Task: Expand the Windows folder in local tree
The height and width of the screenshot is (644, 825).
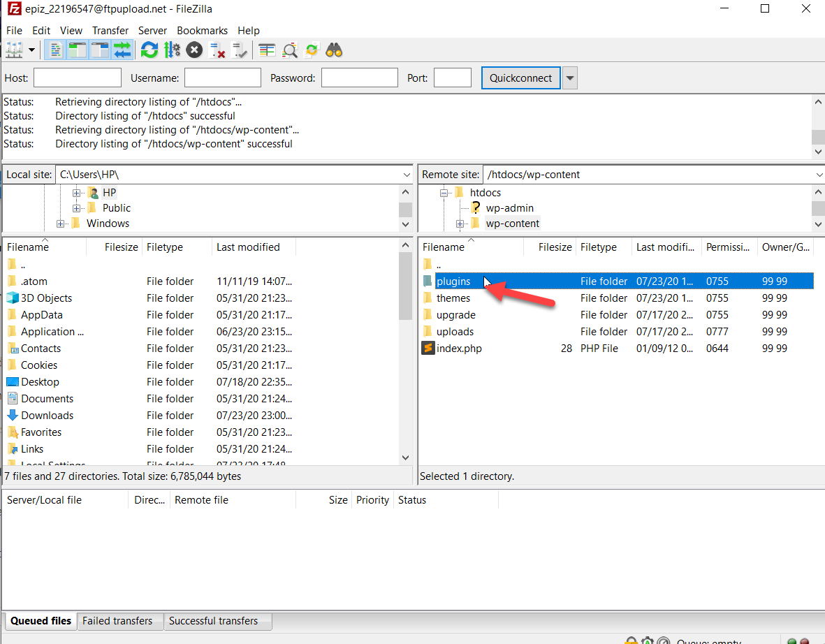Action: (x=61, y=224)
